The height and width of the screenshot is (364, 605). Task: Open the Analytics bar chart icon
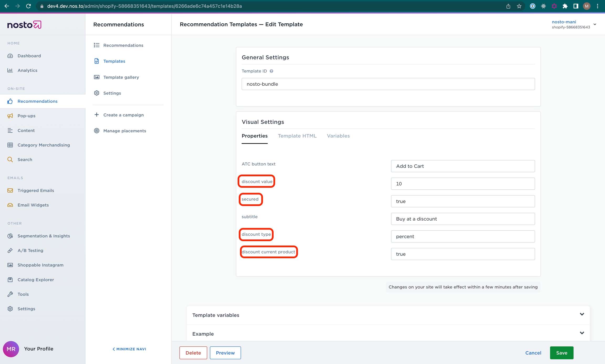pyautogui.click(x=10, y=70)
